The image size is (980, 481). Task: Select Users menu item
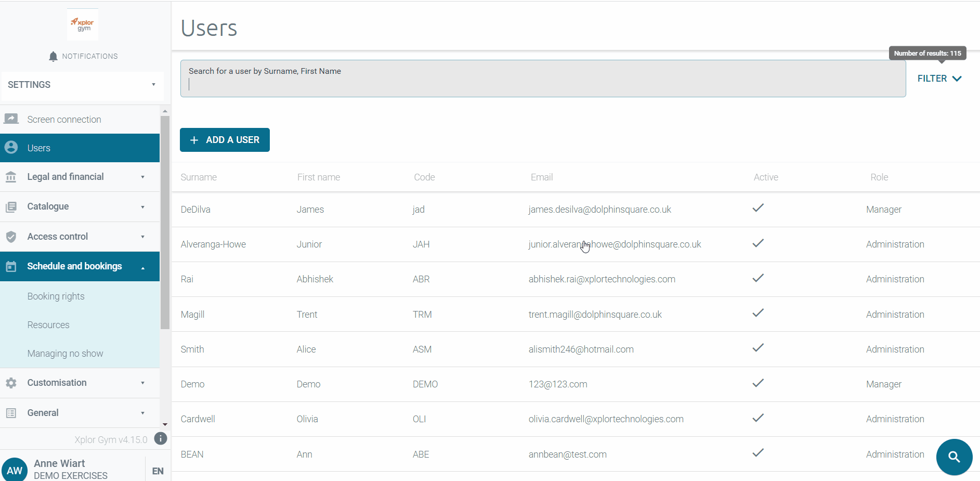(80, 148)
